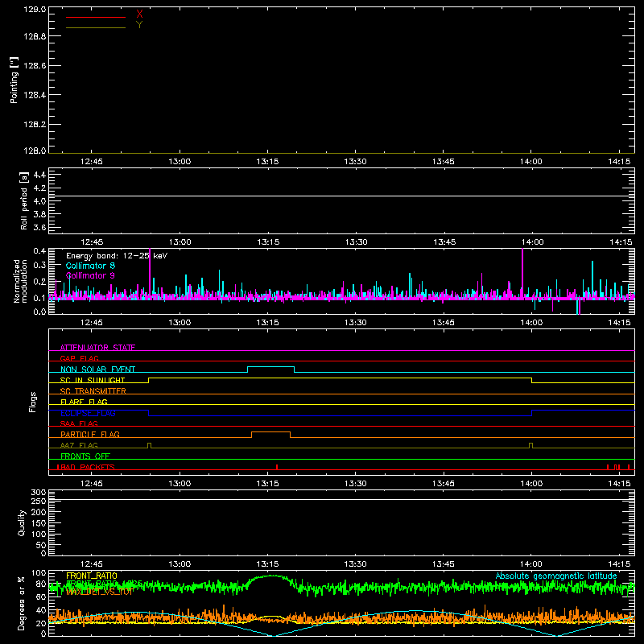
Task: Click the 4.4 tick on Roll period axis
Action: tap(39, 175)
